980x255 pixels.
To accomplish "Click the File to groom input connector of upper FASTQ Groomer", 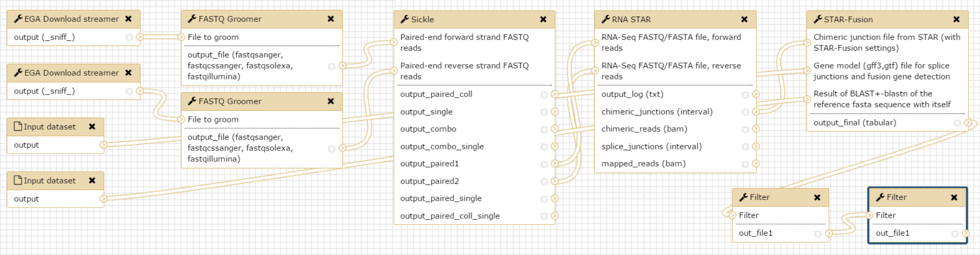I will [181, 37].
